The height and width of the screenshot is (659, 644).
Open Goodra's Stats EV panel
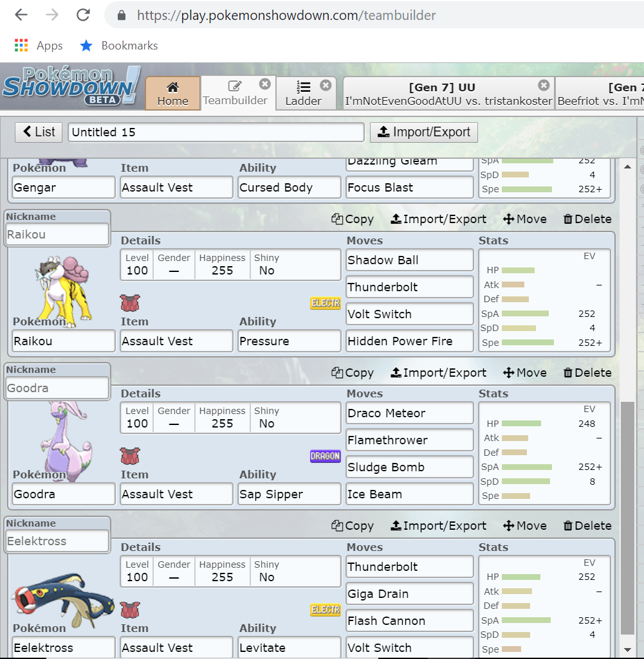545,453
